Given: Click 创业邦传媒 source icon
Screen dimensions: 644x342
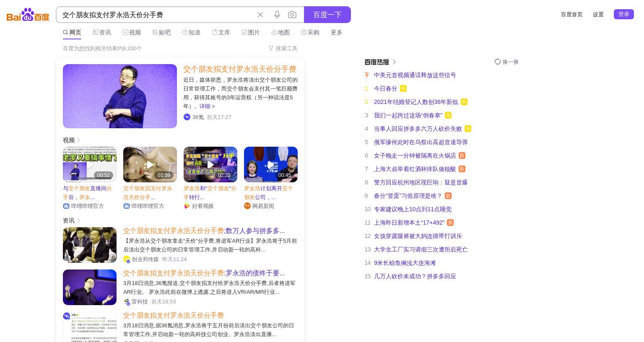Looking at the screenshot, I should (x=127, y=259).
